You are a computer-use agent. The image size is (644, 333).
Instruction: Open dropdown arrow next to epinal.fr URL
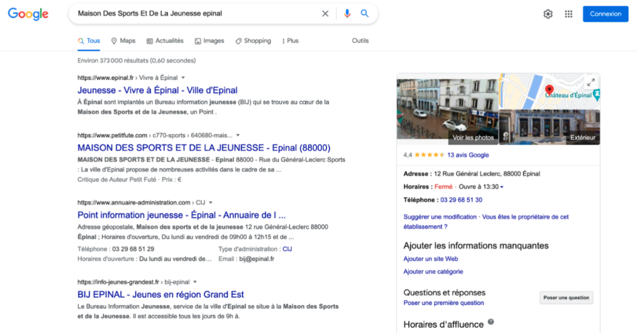coord(183,77)
